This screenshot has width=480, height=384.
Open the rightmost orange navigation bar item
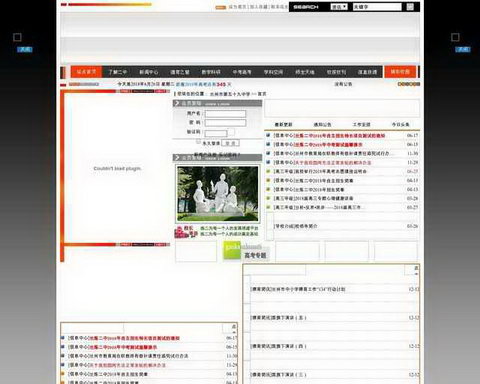coord(400,72)
